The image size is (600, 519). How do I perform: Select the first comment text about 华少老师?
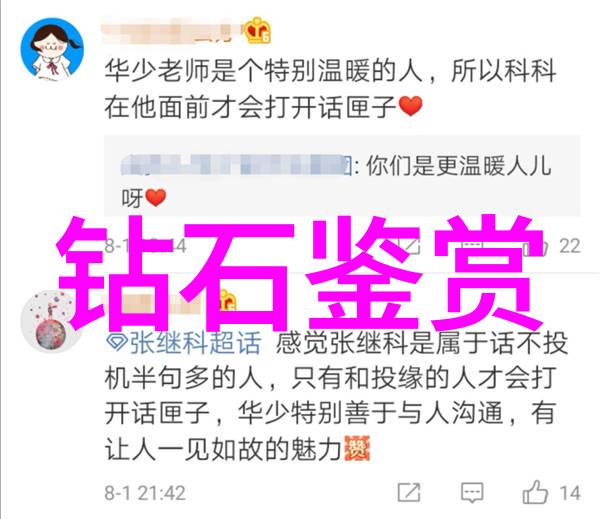(x=330, y=89)
